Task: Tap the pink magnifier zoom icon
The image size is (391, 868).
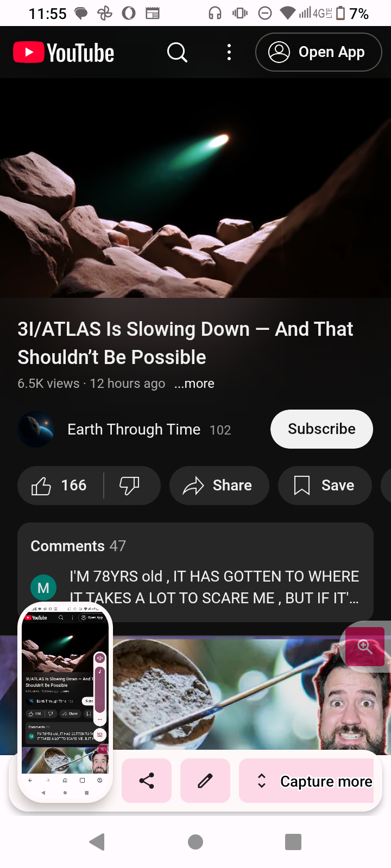Action: point(365,647)
